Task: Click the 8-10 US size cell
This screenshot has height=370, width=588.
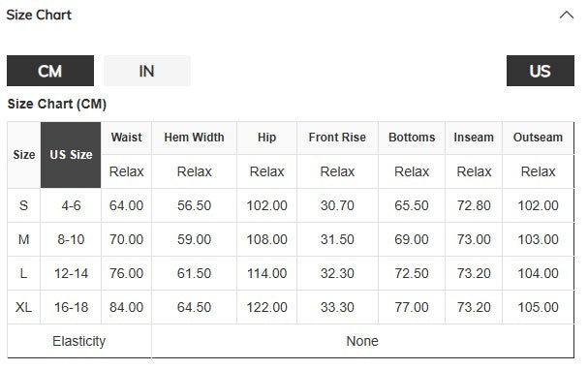Action: 71,239
